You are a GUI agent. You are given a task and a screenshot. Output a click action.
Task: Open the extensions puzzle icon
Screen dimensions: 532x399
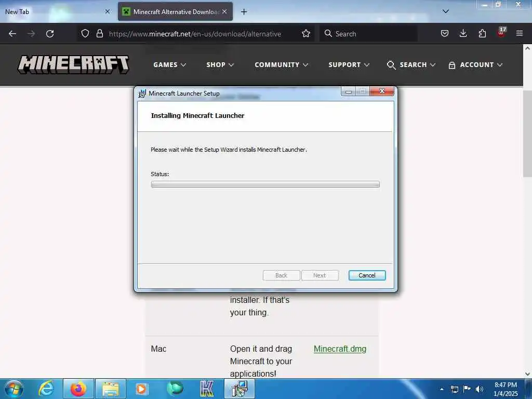482,34
